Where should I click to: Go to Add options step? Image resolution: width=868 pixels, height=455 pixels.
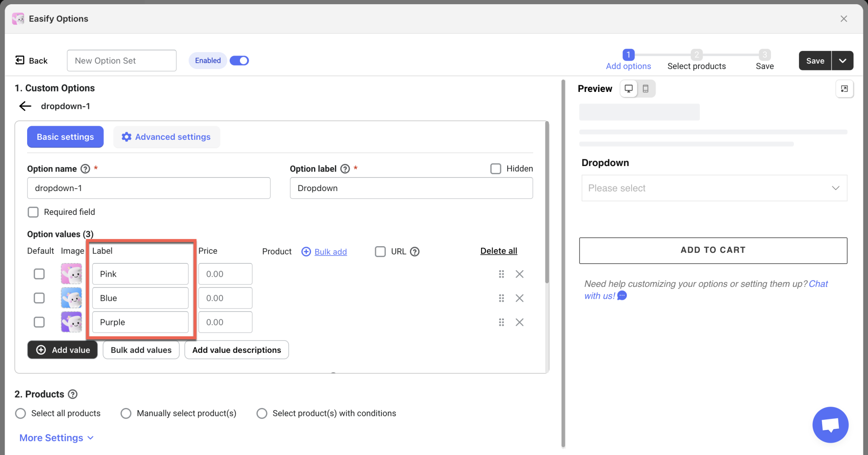[628, 60]
